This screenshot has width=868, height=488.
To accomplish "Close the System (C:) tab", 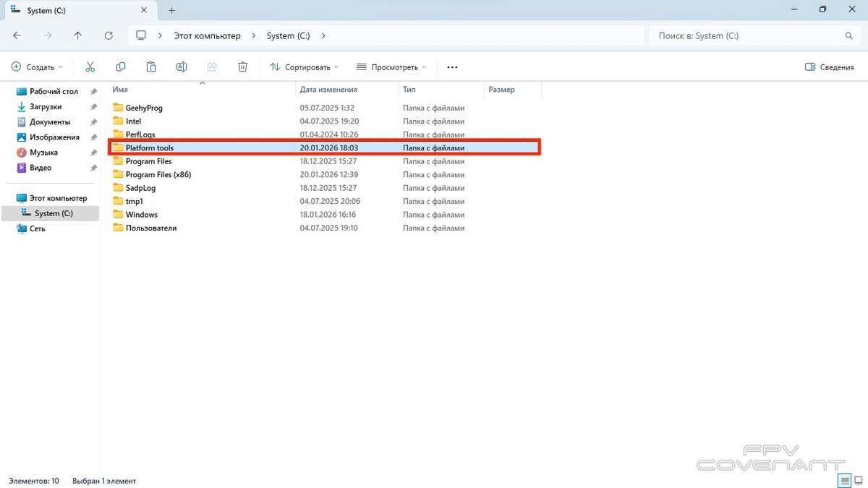I will coord(145,10).
